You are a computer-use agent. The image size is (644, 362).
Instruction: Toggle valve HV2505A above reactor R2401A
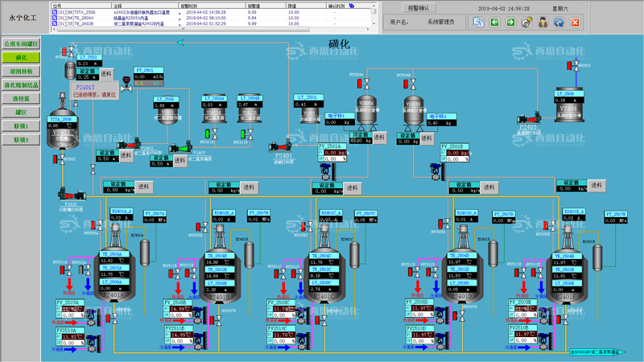click(97, 225)
